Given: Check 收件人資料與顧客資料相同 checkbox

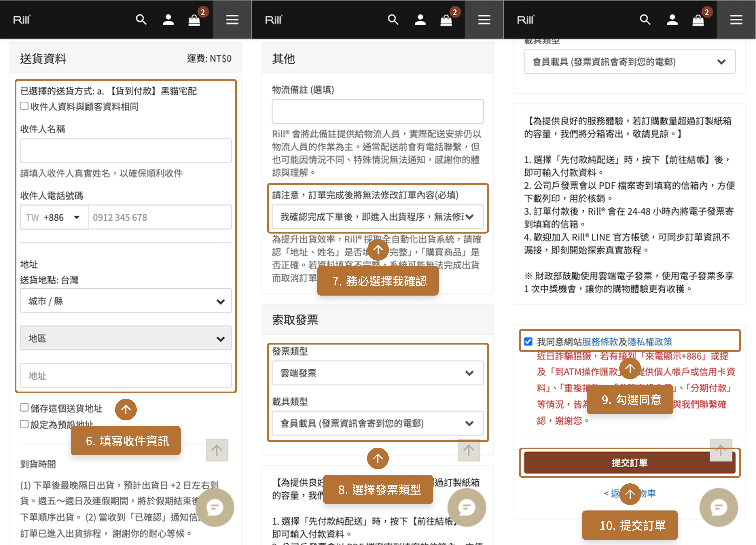Looking at the screenshot, I should click(24, 106).
